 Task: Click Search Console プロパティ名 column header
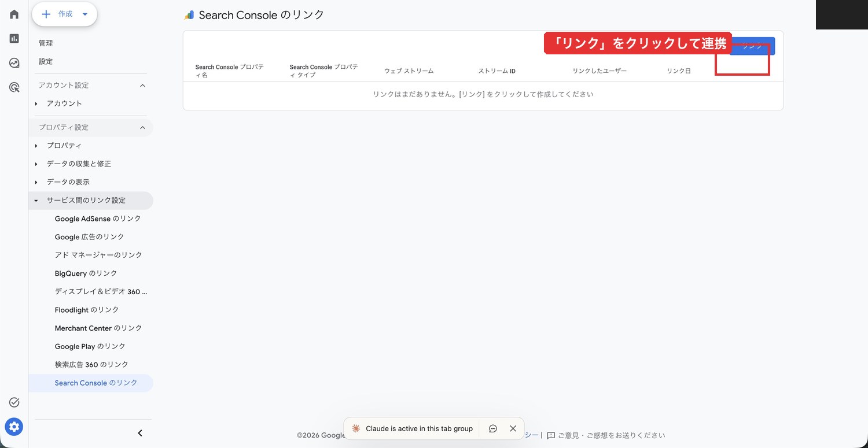tap(230, 71)
